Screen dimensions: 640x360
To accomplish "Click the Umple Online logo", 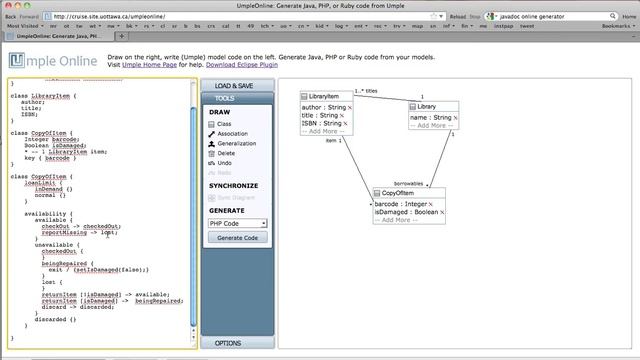I will pos(53,61).
